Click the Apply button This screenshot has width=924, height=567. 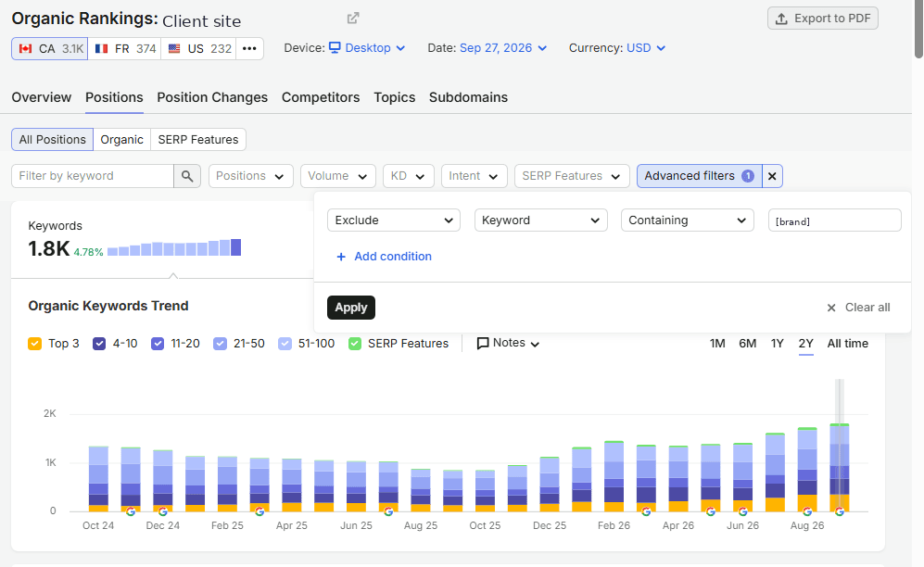point(351,308)
